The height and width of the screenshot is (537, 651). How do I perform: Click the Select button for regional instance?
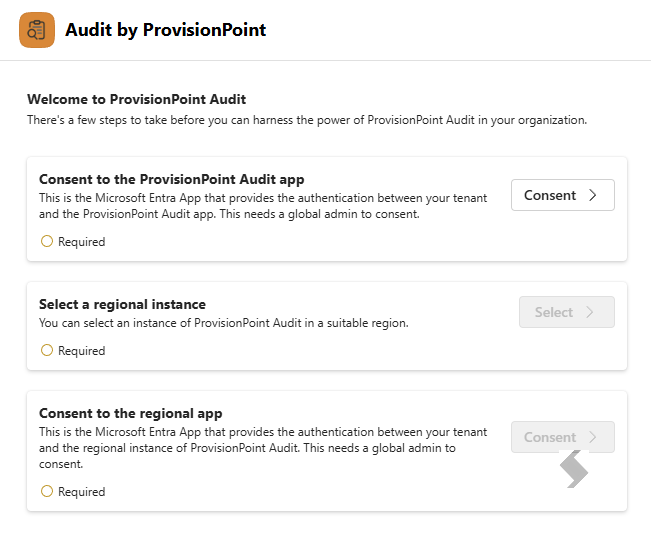[567, 312]
